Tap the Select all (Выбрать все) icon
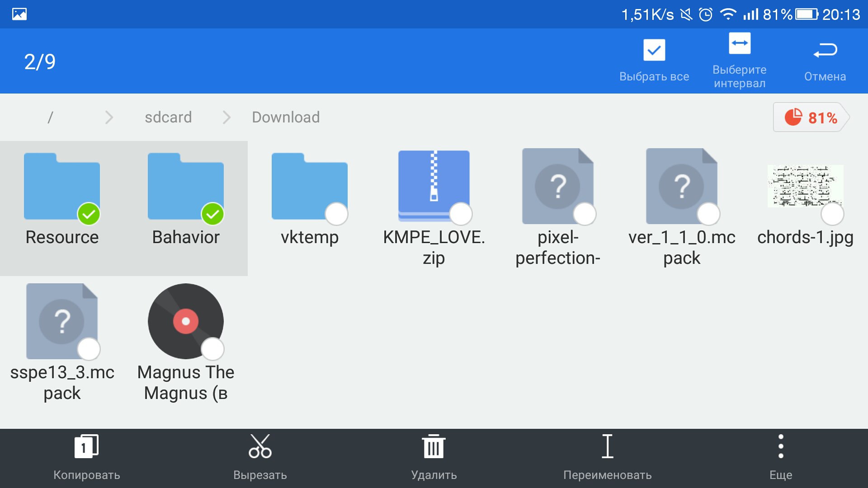This screenshot has width=868, height=488. click(654, 50)
